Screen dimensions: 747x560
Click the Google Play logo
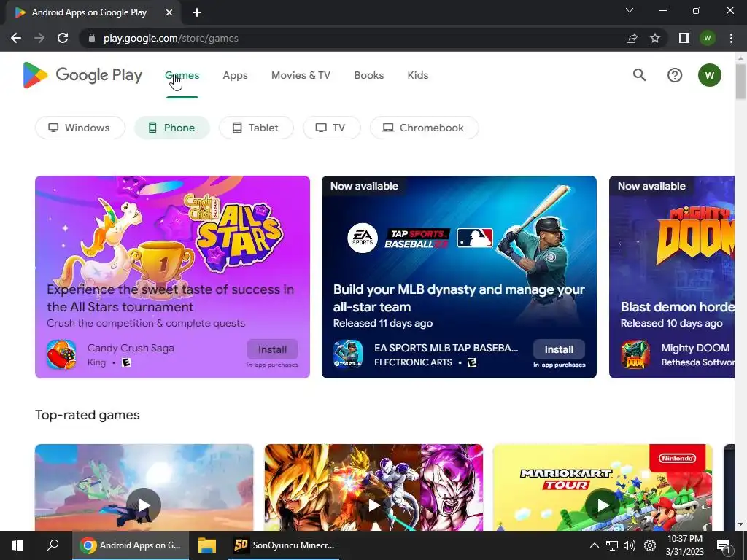(x=82, y=75)
